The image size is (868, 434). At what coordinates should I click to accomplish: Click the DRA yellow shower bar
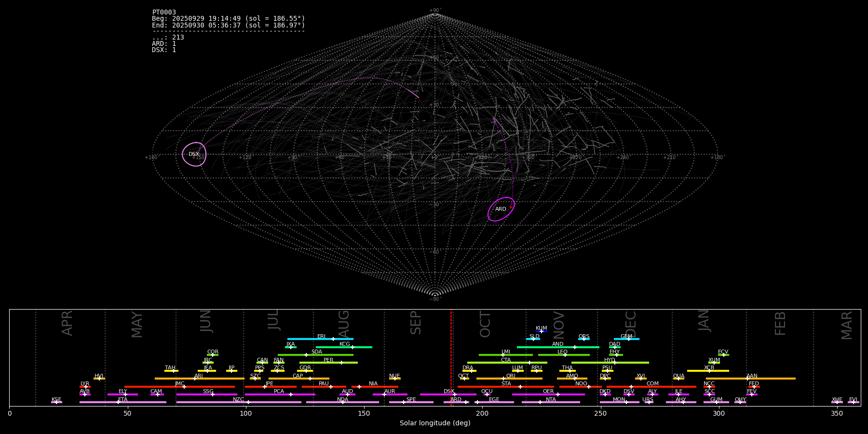point(469,371)
